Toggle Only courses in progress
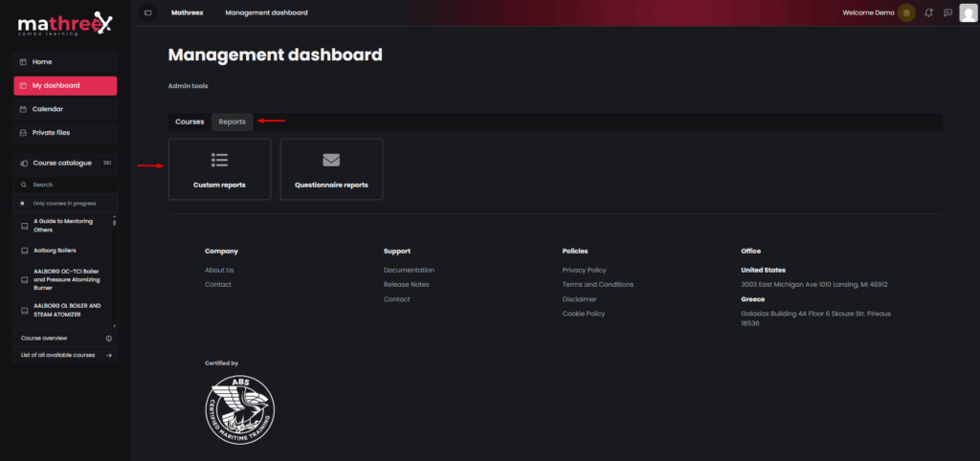The image size is (980, 461). pyautogui.click(x=23, y=203)
